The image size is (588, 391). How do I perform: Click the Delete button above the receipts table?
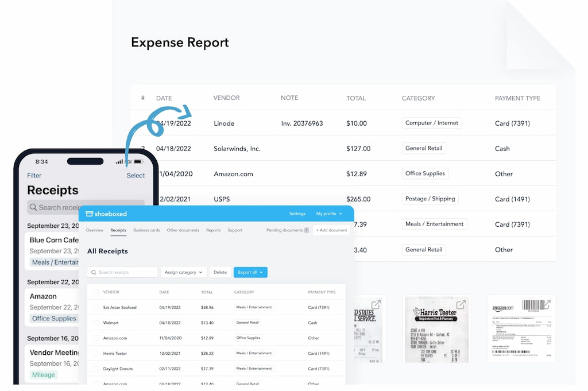pyautogui.click(x=220, y=272)
